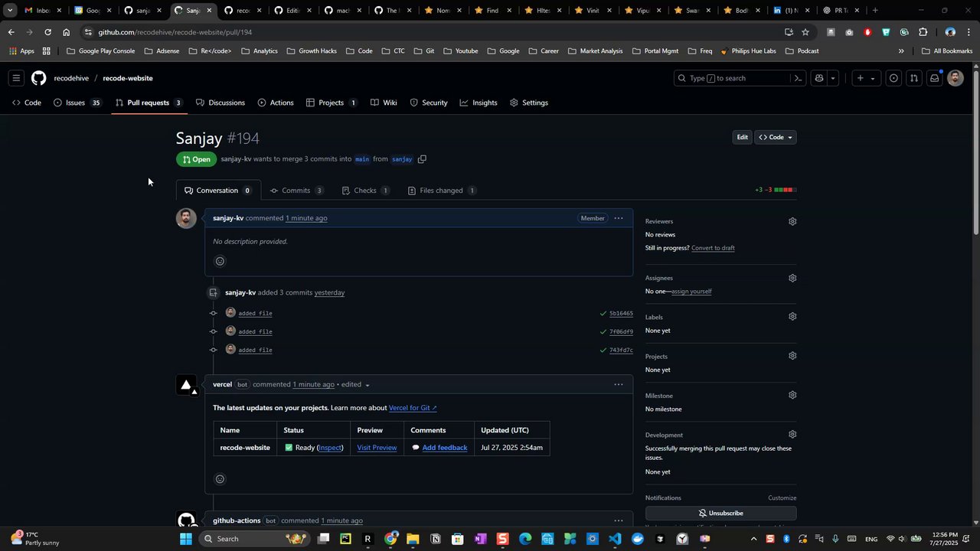Open the Code dropdown button
The height and width of the screenshot is (551, 980).
tap(776, 137)
